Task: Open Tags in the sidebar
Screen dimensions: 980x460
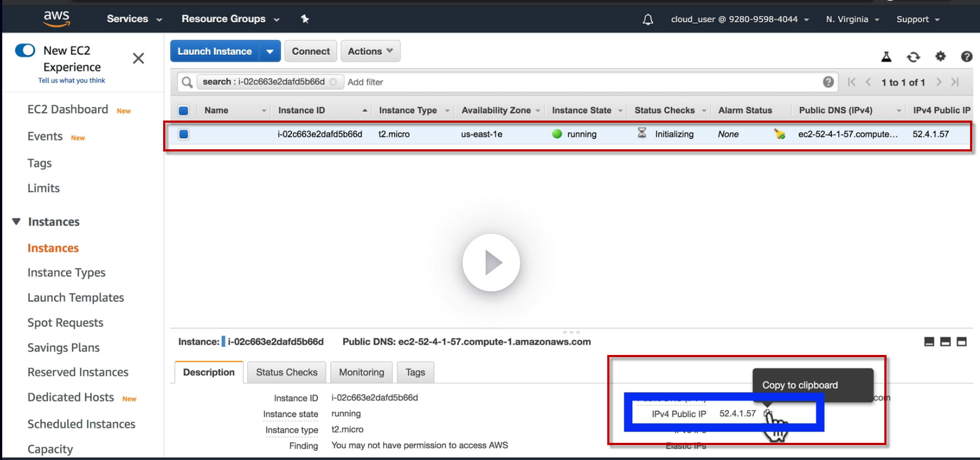Action: [x=40, y=163]
